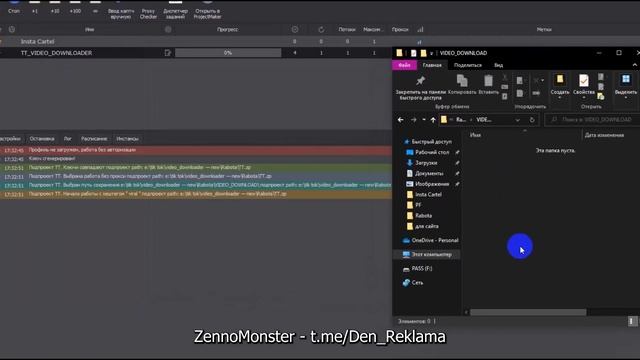This screenshot has width=640, height=360.
Task: Click the teal log entry about save path
Action: coord(196,185)
